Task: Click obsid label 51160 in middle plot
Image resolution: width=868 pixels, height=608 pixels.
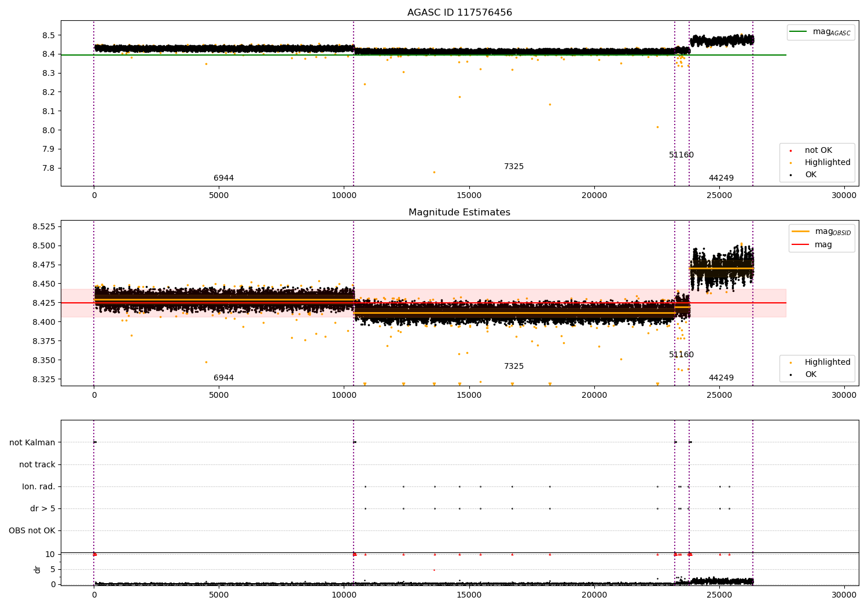Action: [681, 355]
